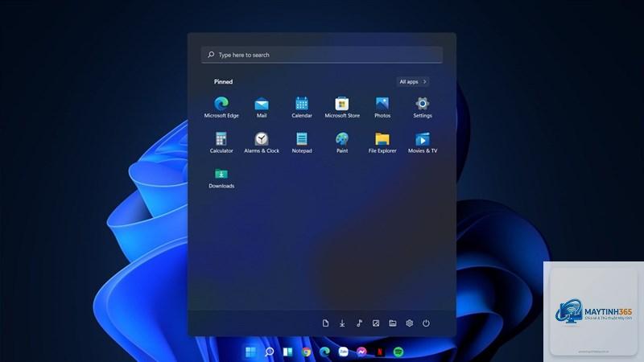Screen dimensions: 644x362
Task: Expand the All apps list
Action: click(x=413, y=82)
